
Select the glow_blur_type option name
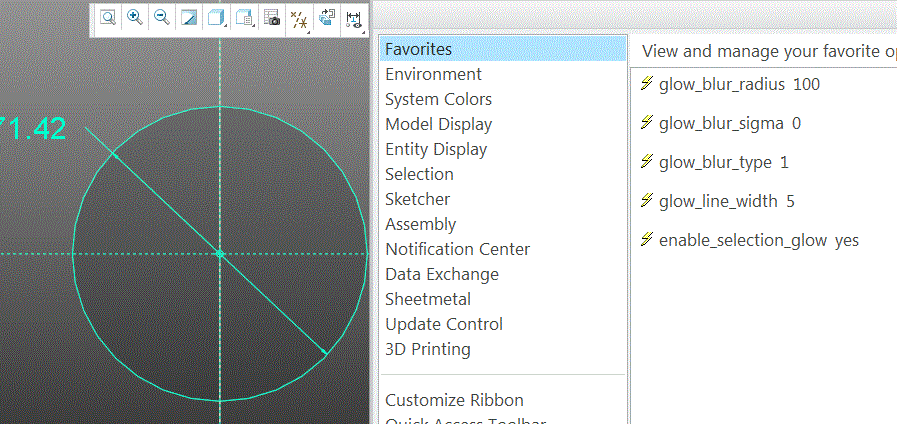click(715, 163)
